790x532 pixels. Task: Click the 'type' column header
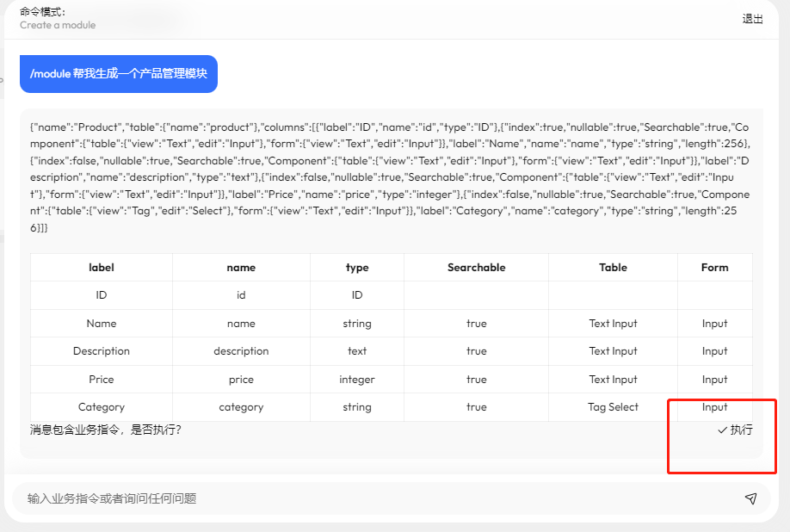click(357, 268)
